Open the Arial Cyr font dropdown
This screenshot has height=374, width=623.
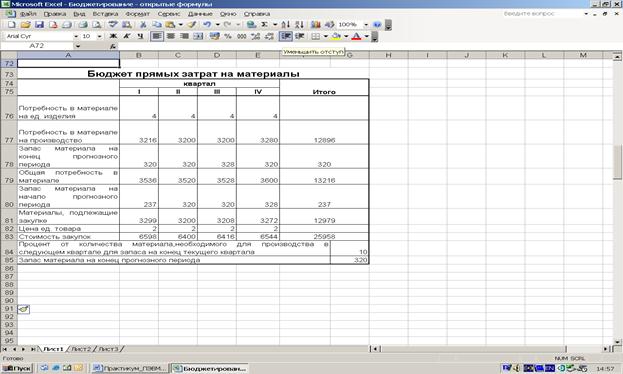coord(76,36)
